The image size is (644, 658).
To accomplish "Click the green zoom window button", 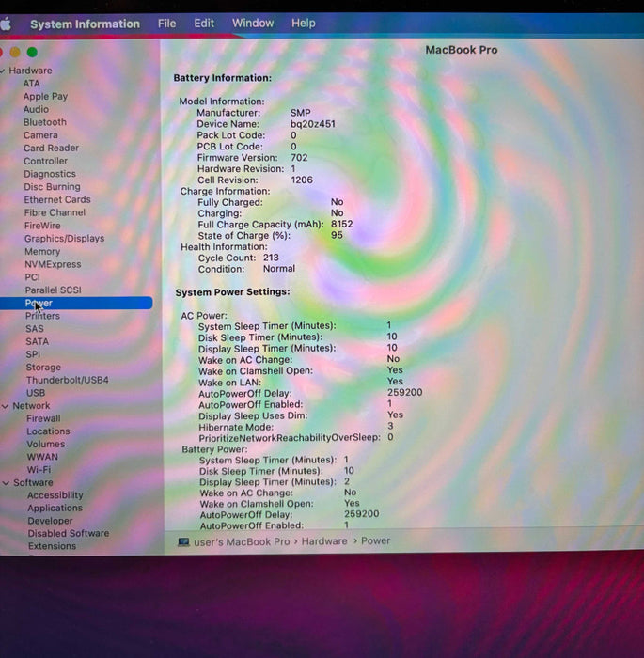I will [32, 52].
